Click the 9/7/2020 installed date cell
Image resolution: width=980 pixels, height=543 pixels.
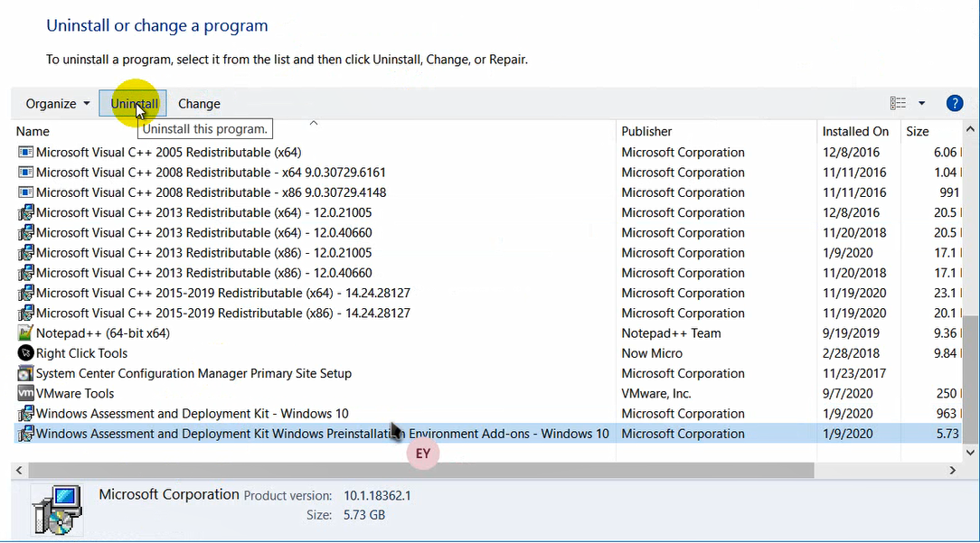click(847, 393)
